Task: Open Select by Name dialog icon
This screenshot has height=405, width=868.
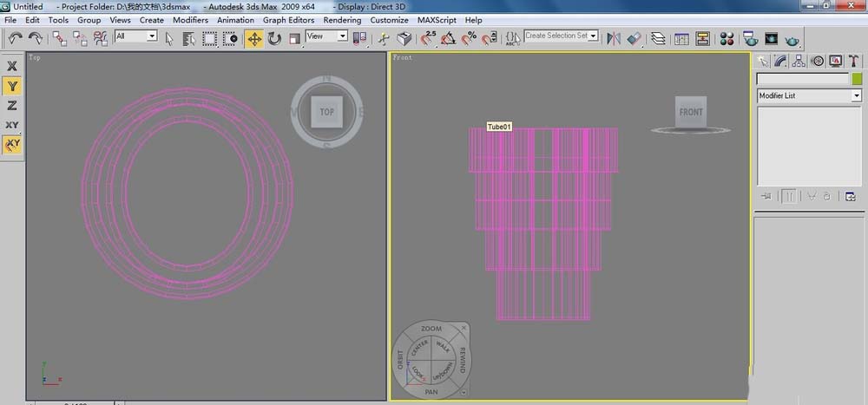Action: (x=189, y=39)
